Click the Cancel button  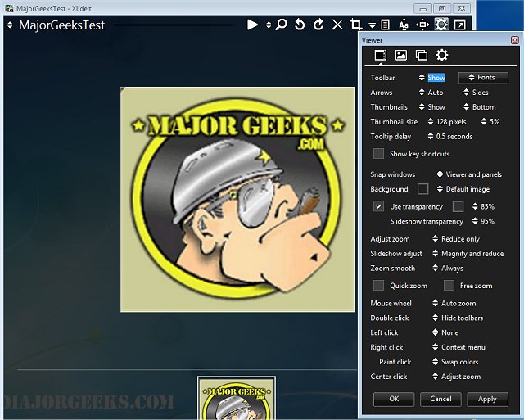click(440, 399)
